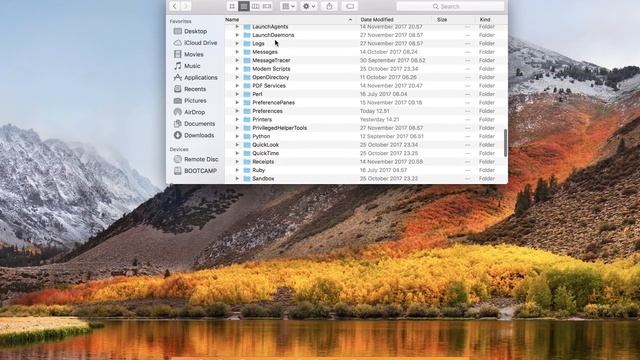Expand the Python folder triangle
The image size is (640, 360).
click(237, 136)
